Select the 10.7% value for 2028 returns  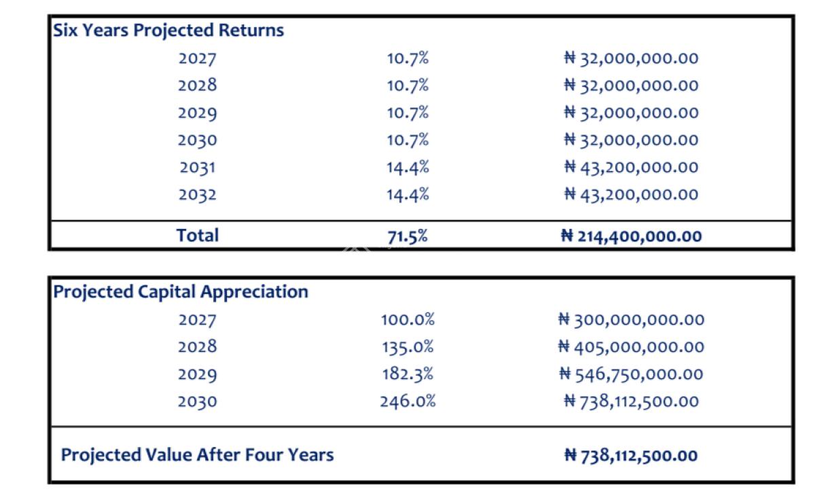click(407, 86)
